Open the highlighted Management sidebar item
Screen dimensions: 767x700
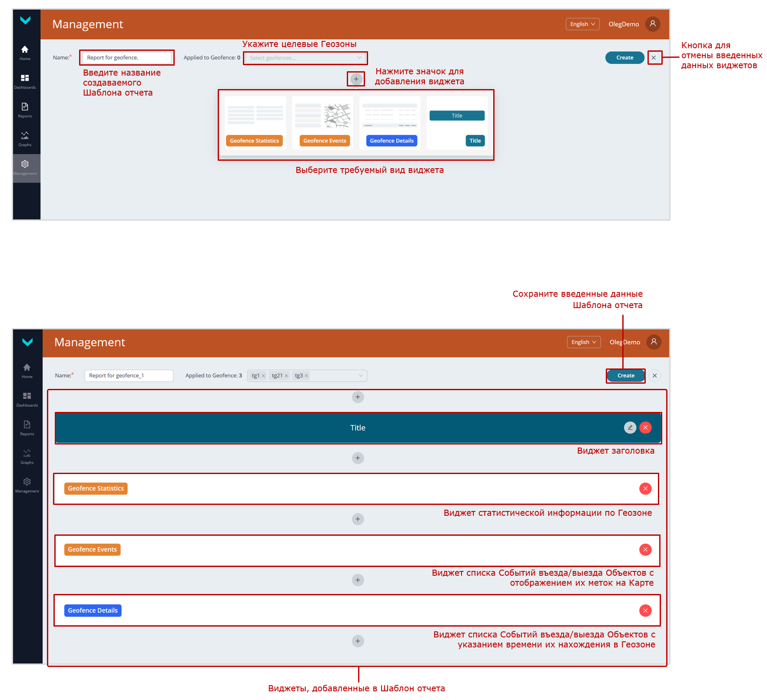[x=25, y=168]
